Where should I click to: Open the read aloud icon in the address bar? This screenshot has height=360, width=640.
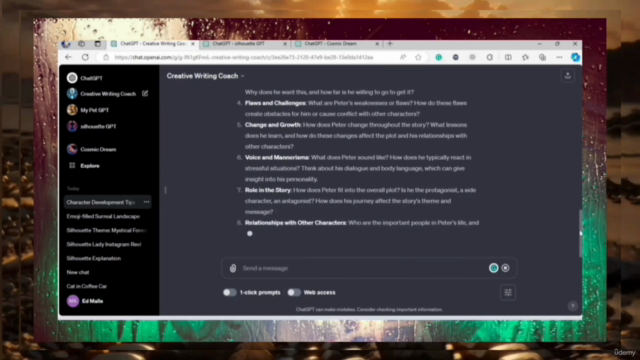403,58
